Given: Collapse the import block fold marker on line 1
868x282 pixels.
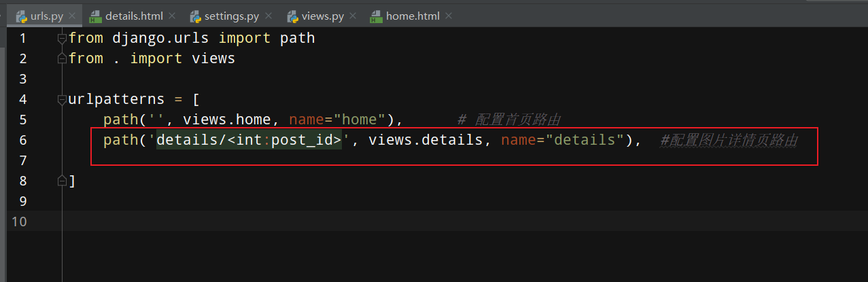Looking at the screenshot, I should [63, 38].
